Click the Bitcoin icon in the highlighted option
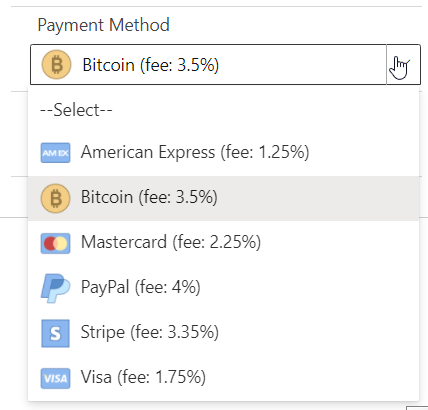The width and height of the screenshot is (428, 410). click(55, 198)
